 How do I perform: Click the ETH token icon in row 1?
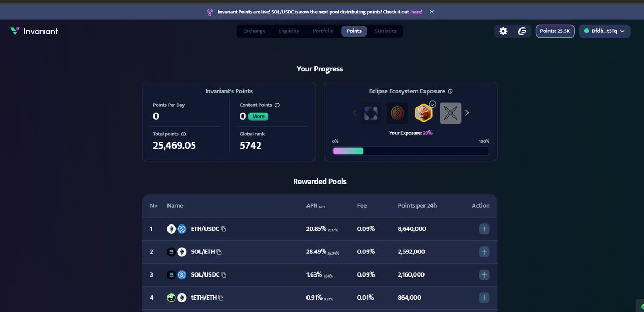(172, 229)
